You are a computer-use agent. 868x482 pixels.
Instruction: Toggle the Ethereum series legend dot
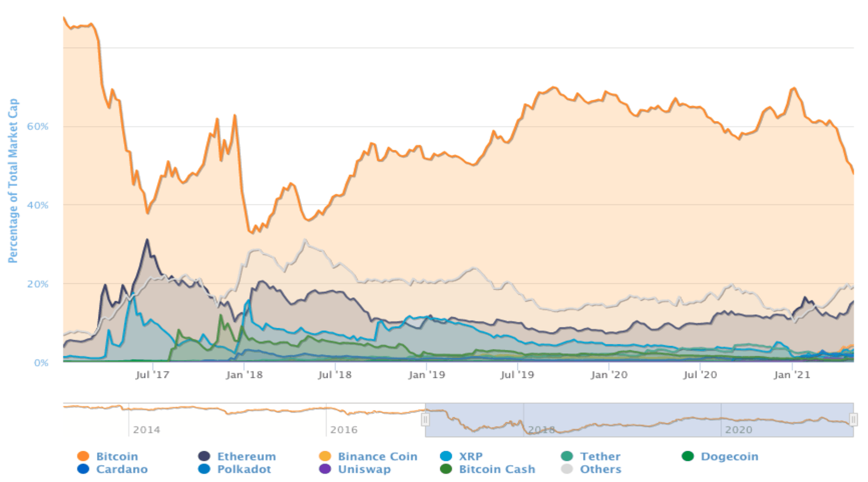point(204,456)
